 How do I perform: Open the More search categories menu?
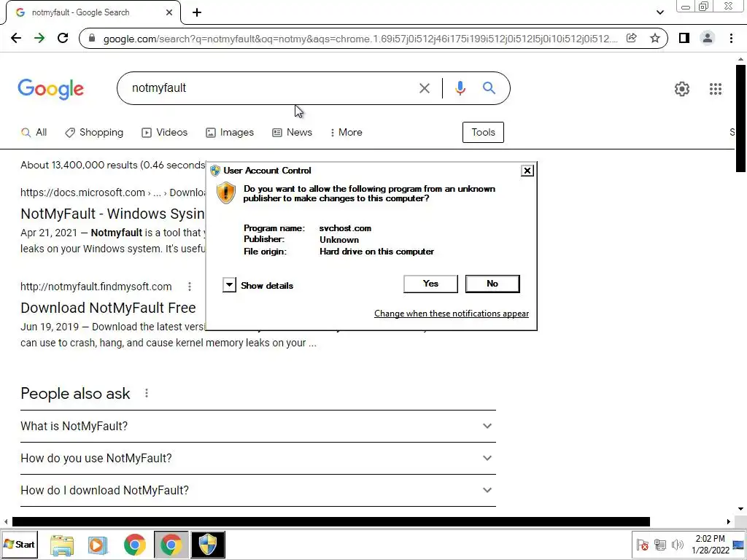(x=347, y=133)
